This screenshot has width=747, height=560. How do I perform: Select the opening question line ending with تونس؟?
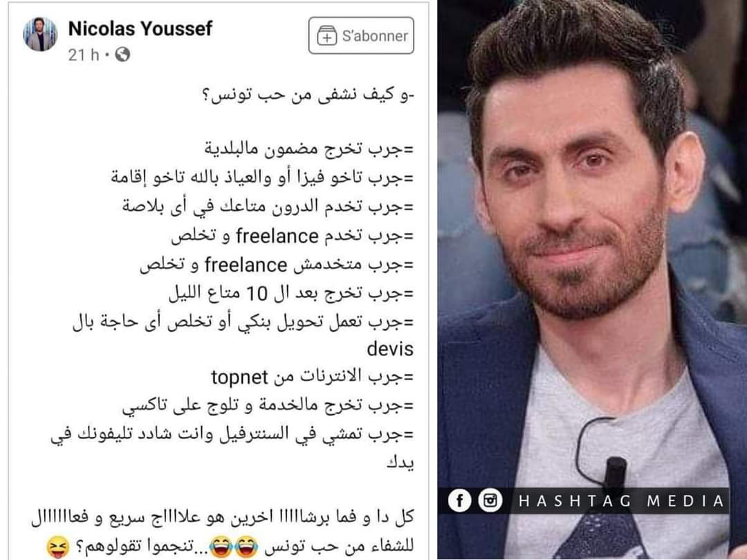308,94
